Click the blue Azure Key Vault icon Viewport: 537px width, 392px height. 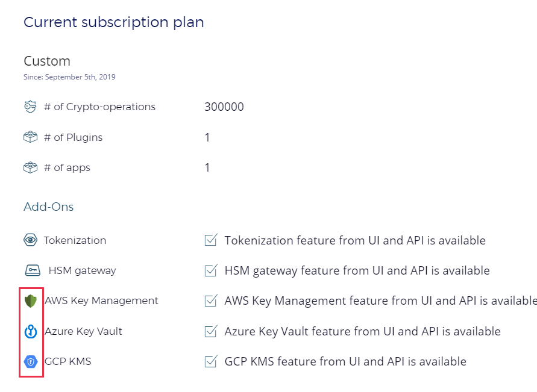[31, 331]
